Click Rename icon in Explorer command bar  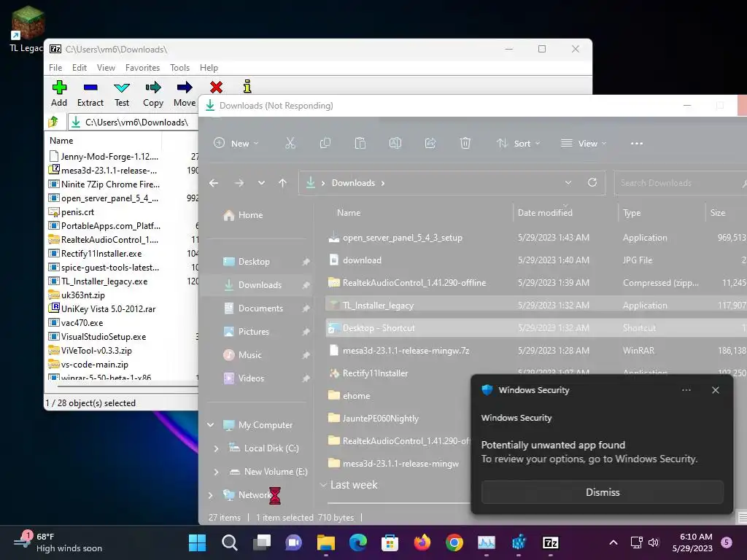pyautogui.click(x=395, y=144)
